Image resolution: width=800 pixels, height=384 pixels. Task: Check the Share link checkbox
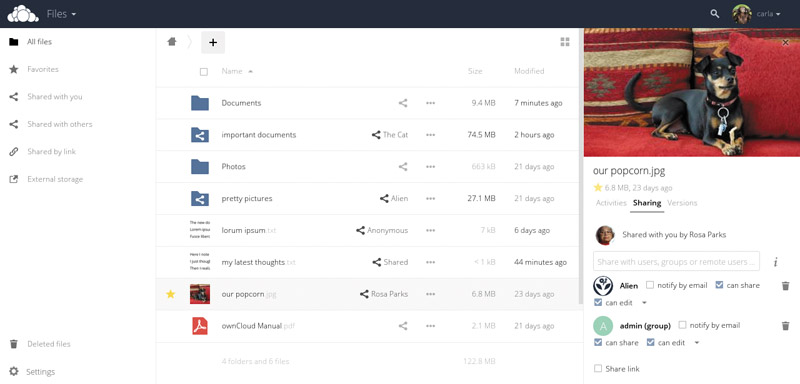tap(598, 368)
